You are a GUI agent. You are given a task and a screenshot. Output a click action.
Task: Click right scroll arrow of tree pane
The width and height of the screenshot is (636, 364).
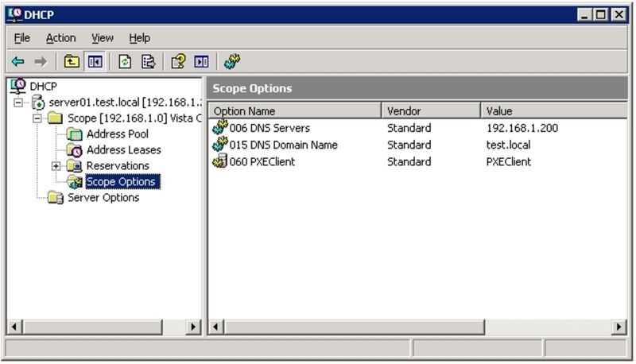coord(193,327)
